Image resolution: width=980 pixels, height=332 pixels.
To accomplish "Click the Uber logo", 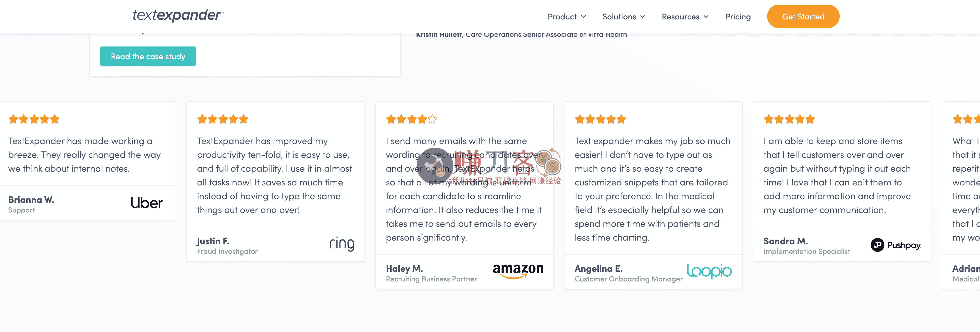I will point(146,203).
